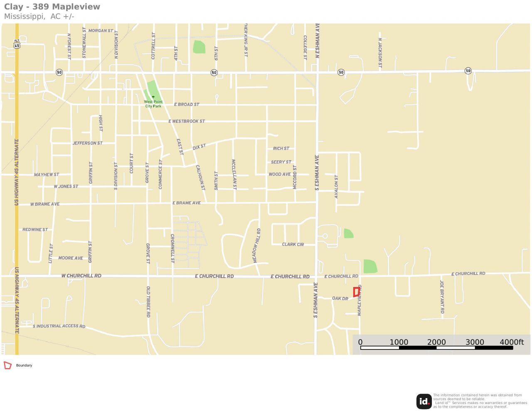Click the Land id logo
Viewport: 532px width, 411px height.
[424, 401]
